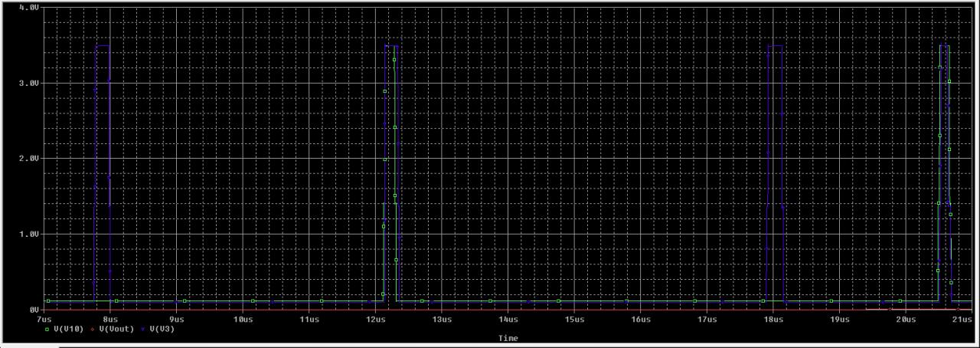This screenshot has height=348, width=980.
Task: Click the 3.0V y-axis label
Action: pyautogui.click(x=28, y=82)
